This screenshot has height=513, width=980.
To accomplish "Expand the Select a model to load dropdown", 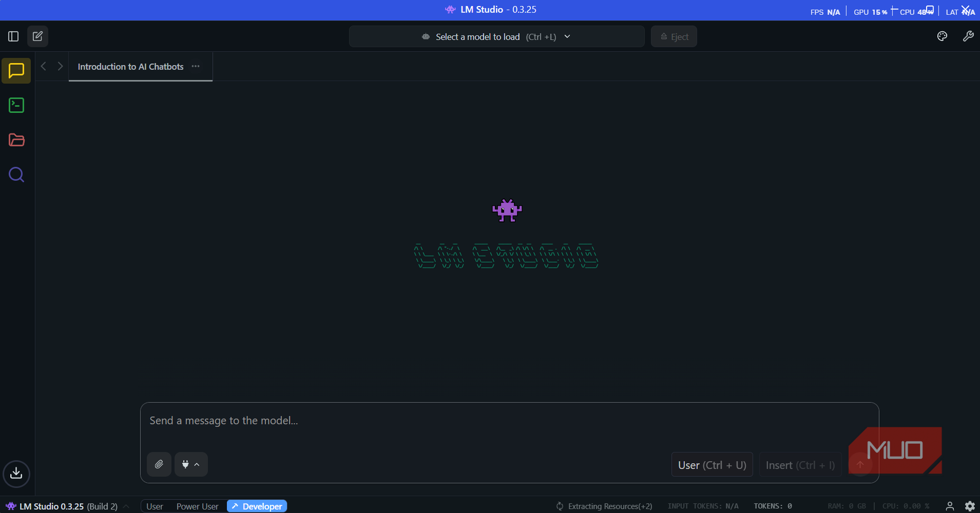I will click(497, 36).
